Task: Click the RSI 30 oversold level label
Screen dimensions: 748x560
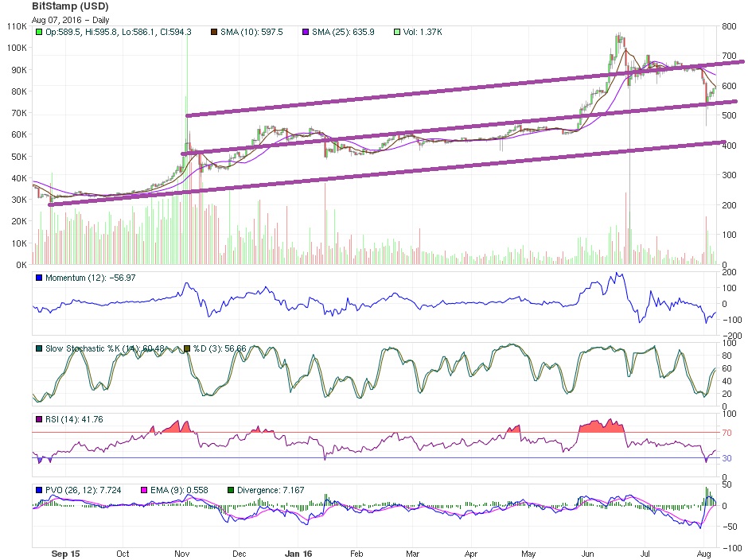Action: point(727,458)
